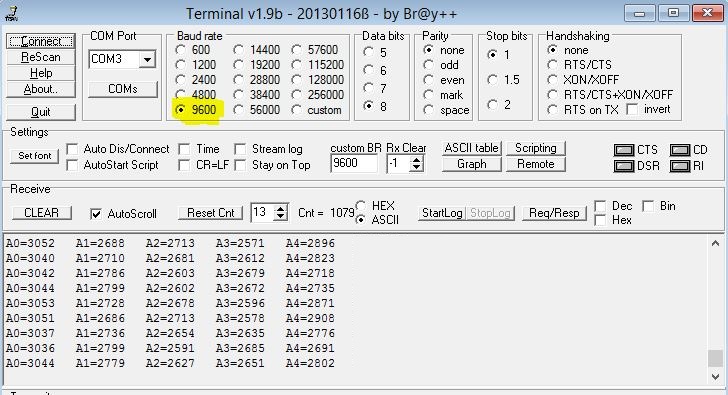Enable the CR=LF checkbox

coord(184,165)
